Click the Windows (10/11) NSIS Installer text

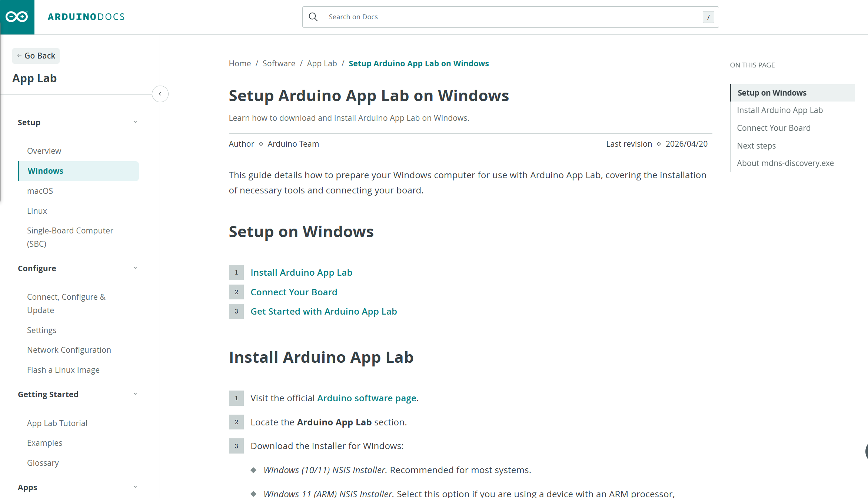coord(325,470)
